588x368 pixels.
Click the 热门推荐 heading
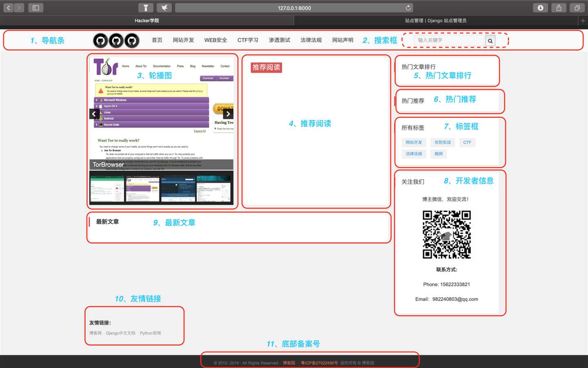(413, 101)
